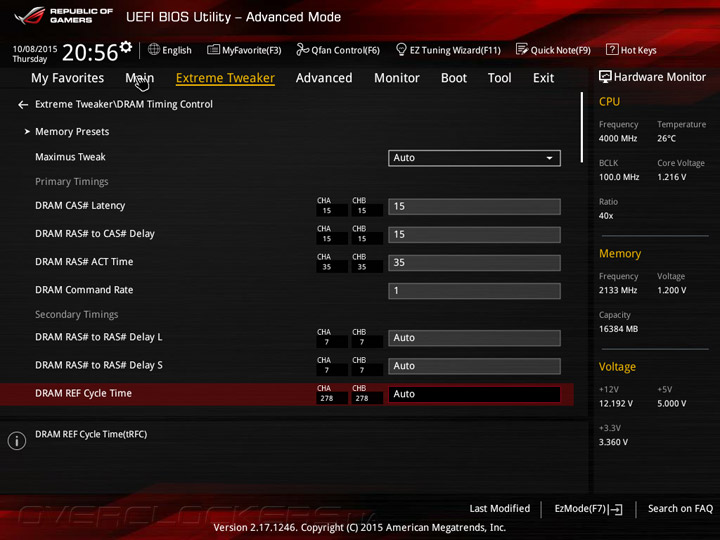
Task: Click the globe language icon
Action: 154,49
